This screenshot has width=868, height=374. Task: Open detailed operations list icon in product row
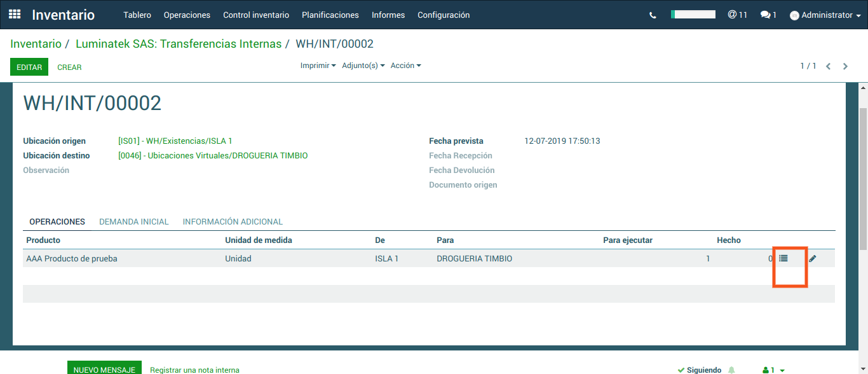coord(783,259)
